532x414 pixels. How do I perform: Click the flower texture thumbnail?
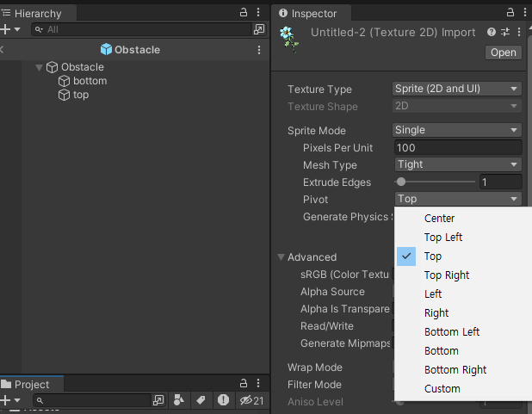pyautogui.click(x=288, y=40)
